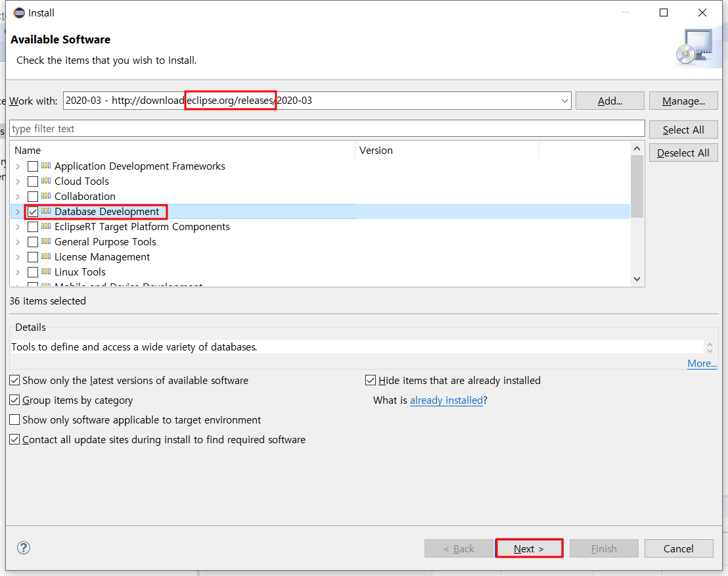
Task: Expand General Purpose Tools category
Action: point(18,242)
